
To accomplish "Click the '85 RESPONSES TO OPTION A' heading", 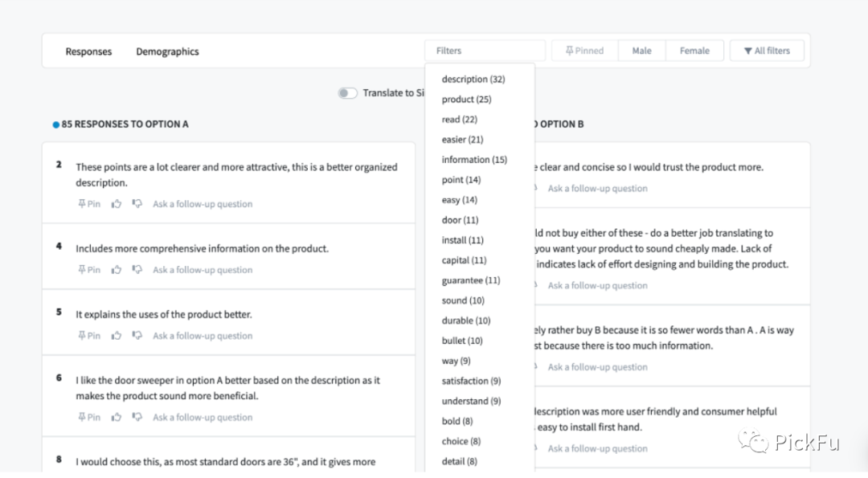I will point(125,124).
